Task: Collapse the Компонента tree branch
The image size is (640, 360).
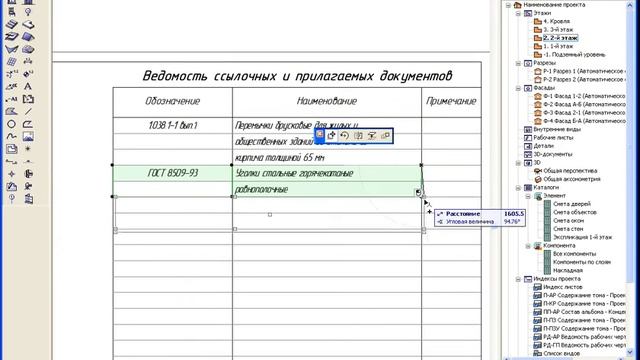Action: pos(528,246)
